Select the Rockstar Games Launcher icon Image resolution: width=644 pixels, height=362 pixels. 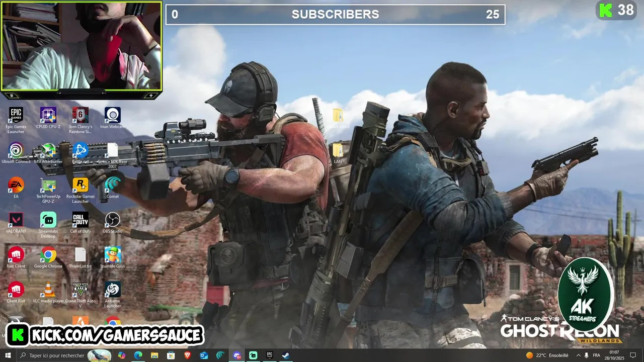(x=80, y=190)
